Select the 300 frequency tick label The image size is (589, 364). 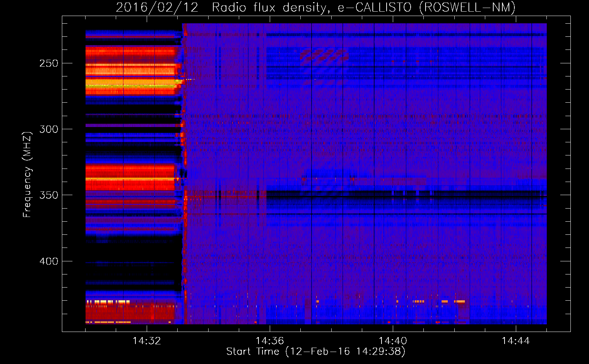[49, 129]
